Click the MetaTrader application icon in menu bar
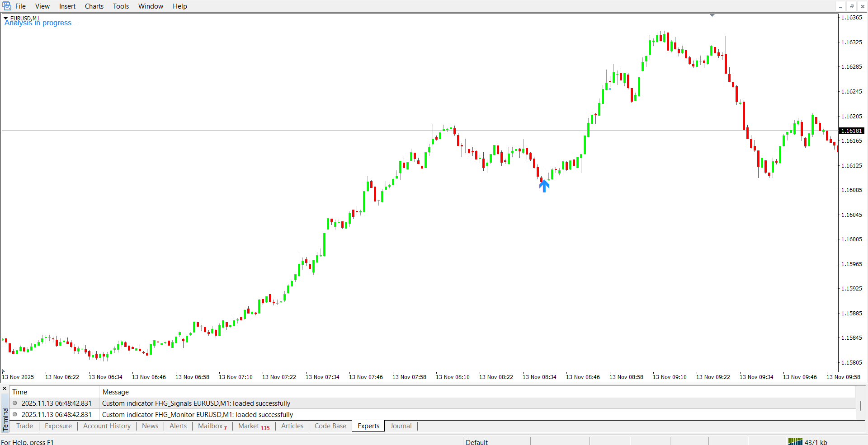Screen dimensions: 868x445 click(x=7, y=6)
